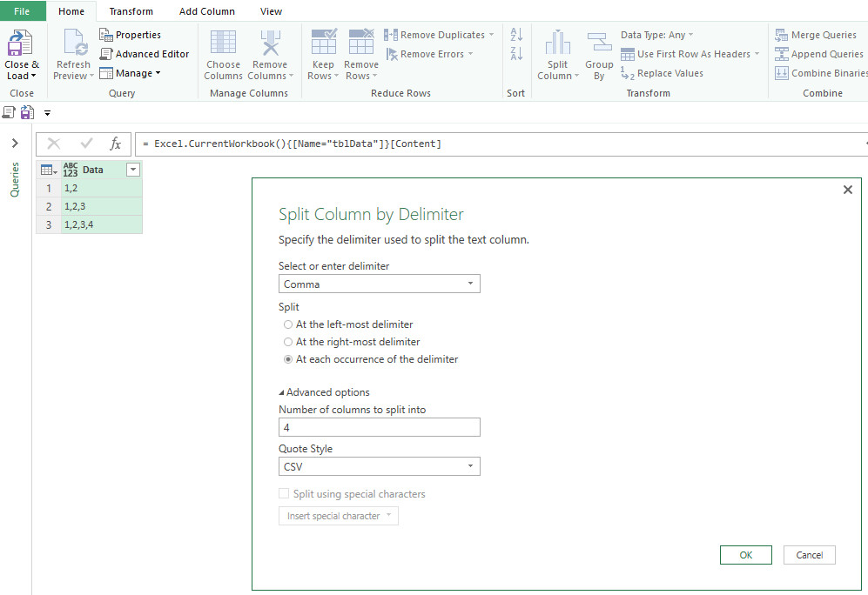Image resolution: width=868 pixels, height=595 pixels.
Task: Click OK in Split Column dialog
Action: pyautogui.click(x=745, y=555)
